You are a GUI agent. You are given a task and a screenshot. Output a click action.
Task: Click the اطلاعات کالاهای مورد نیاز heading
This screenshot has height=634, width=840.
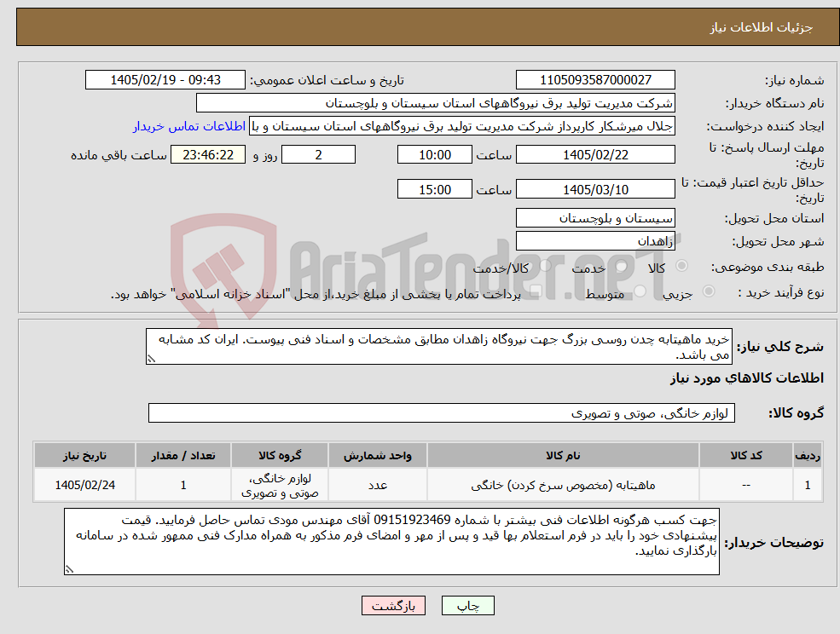click(747, 378)
